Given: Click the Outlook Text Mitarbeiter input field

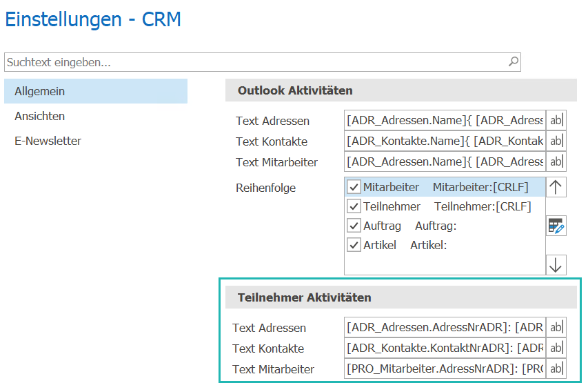Looking at the screenshot, I should 445,161.
